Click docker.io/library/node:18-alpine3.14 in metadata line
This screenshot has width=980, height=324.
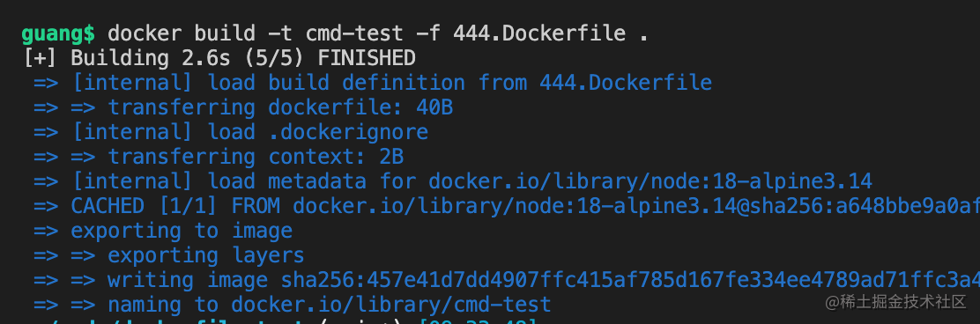pyautogui.click(x=650, y=181)
